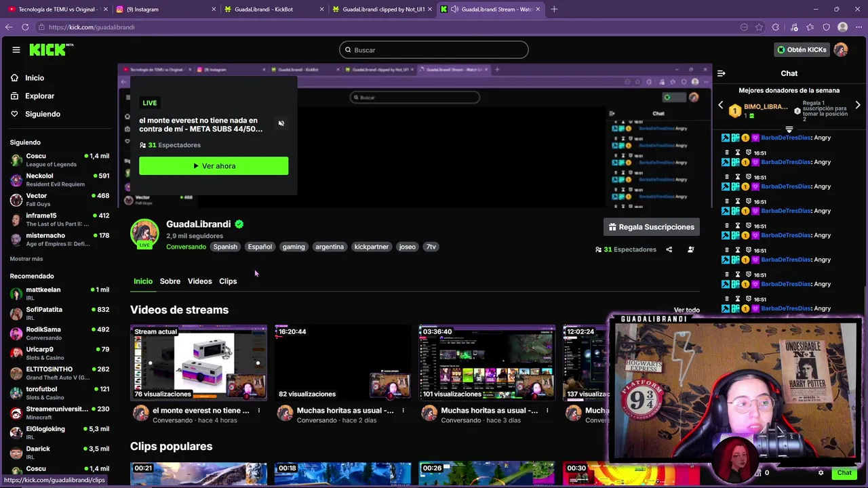Click BIMO_LIBRA top donor name
This screenshot has height=488, width=868.
pos(766,107)
